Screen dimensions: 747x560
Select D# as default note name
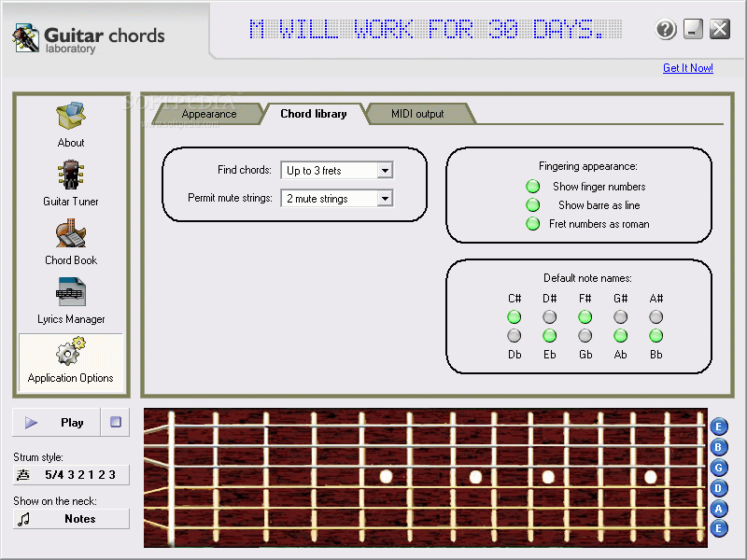pyautogui.click(x=549, y=316)
